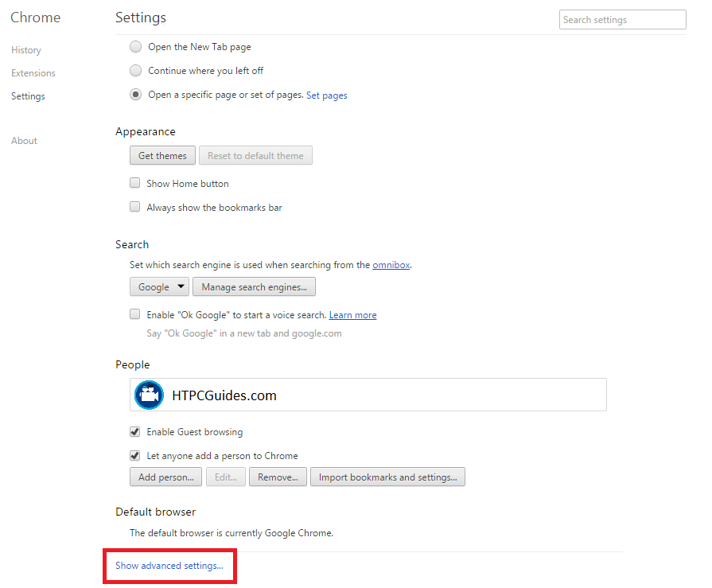Focus the Search settings input field

point(622,20)
